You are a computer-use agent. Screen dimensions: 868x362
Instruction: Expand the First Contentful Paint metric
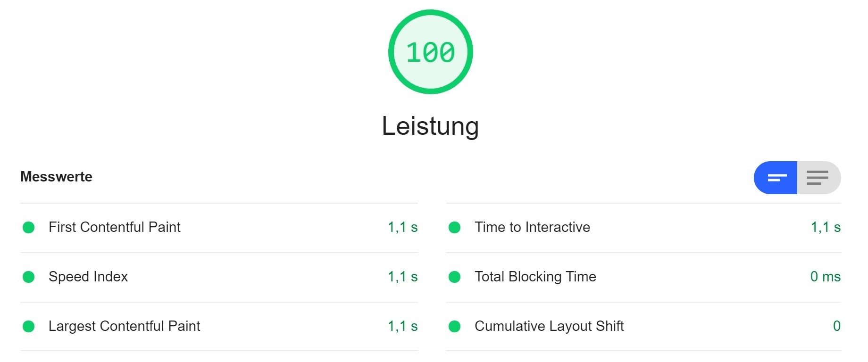pos(219,228)
